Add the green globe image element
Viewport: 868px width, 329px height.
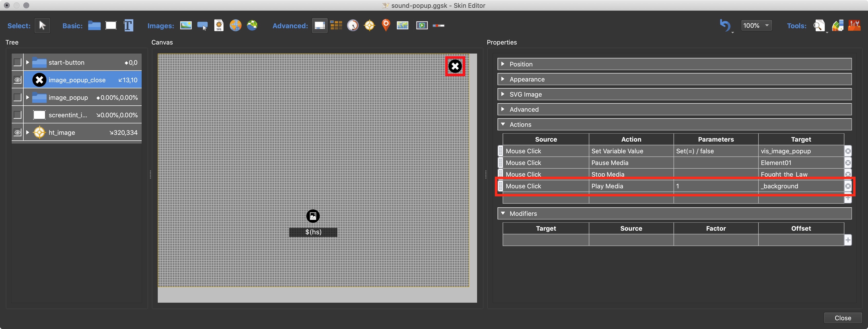[x=252, y=25]
